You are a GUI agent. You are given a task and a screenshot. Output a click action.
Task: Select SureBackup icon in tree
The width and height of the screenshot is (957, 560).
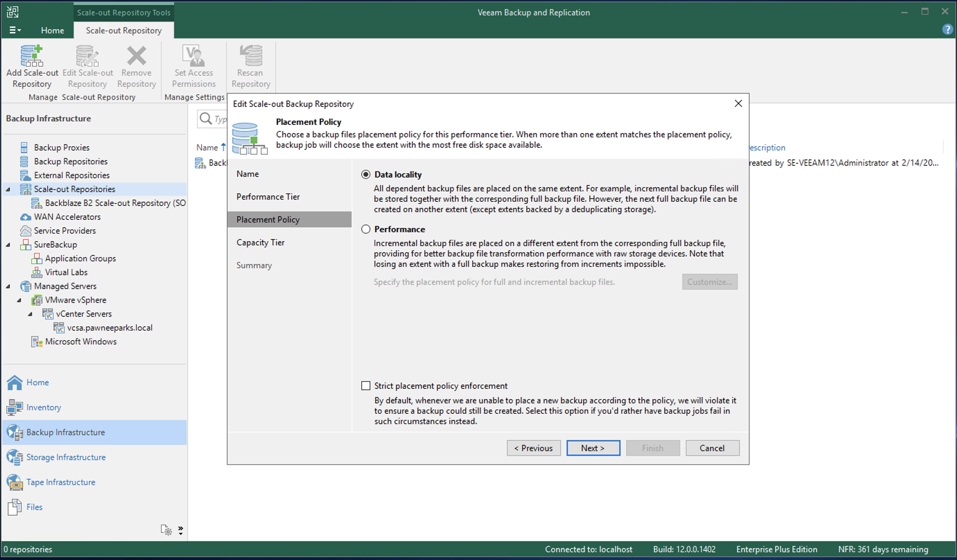[25, 245]
